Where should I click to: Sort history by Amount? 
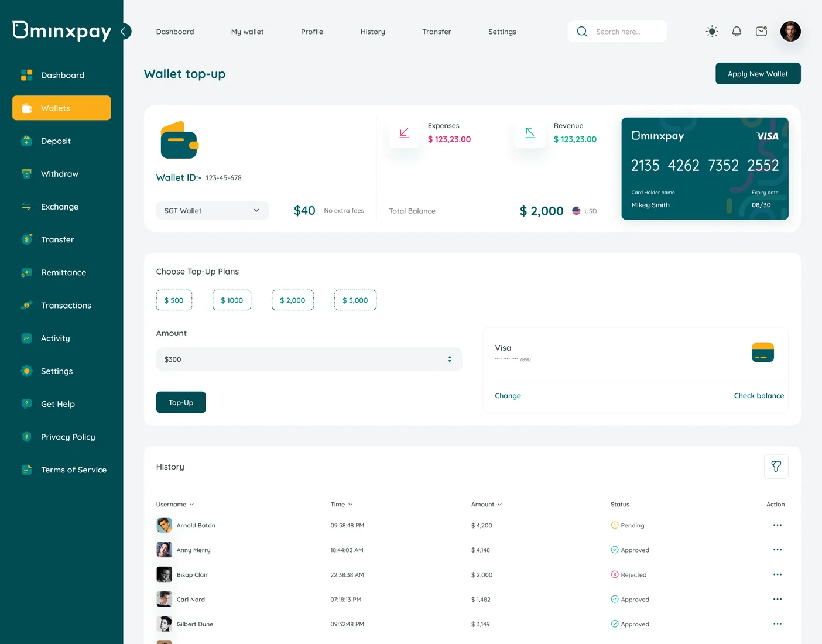click(487, 505)
